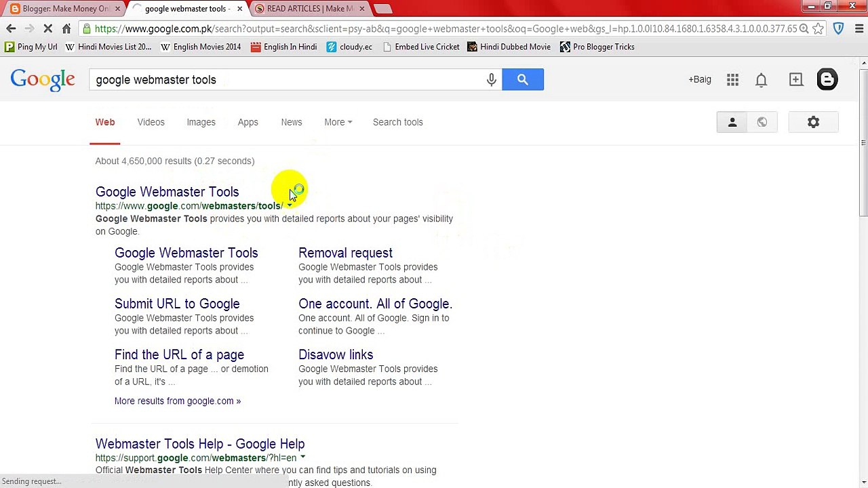
Task: Stop loading the page with the X button
Action: click(47, 28)
